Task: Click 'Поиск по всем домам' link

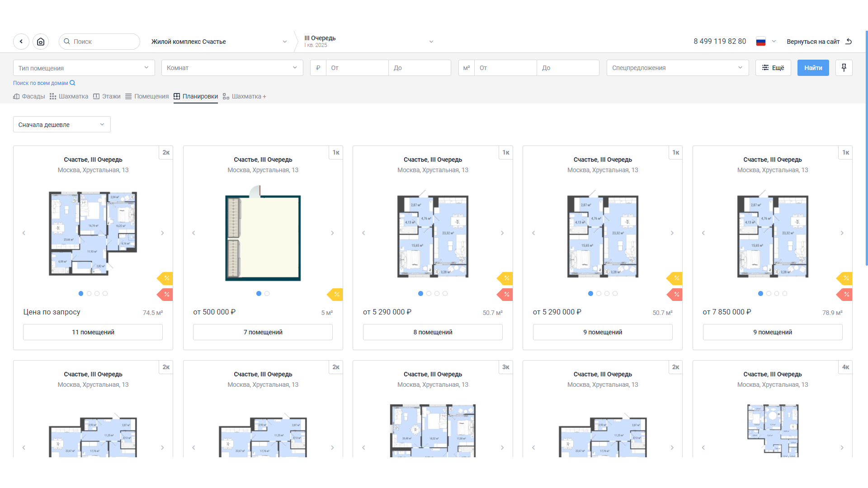Action: [41, 83]
